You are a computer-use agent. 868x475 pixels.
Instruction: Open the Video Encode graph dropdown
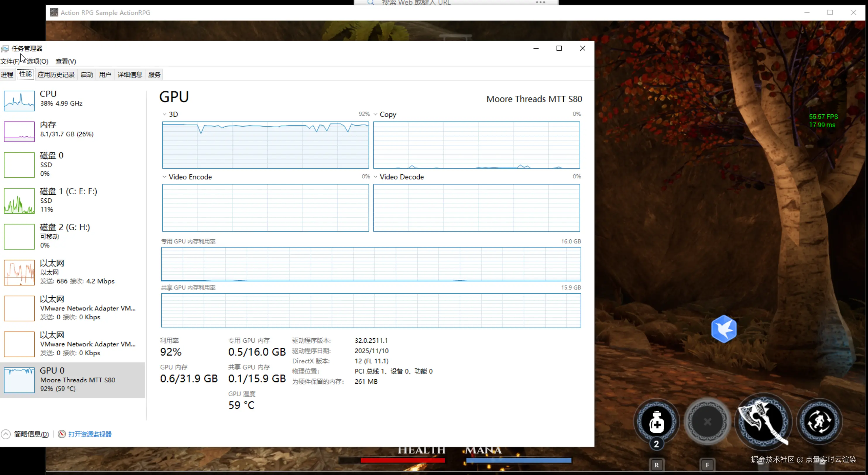(x=164, y=177)
